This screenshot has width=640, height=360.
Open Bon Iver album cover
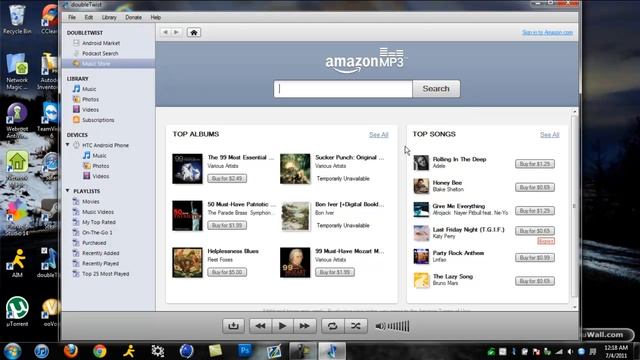[295, 216]
